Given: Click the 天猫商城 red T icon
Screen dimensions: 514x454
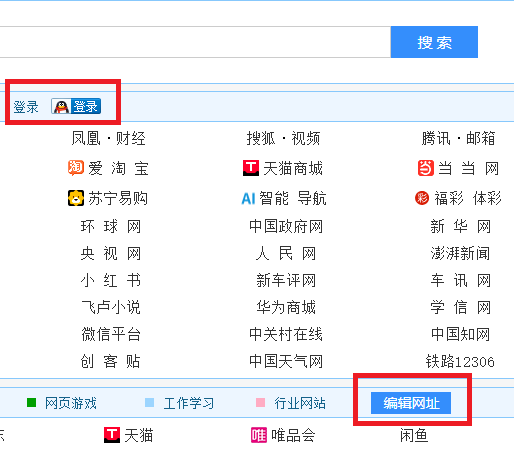Looking at the screenshot, I should coord(251,168).
